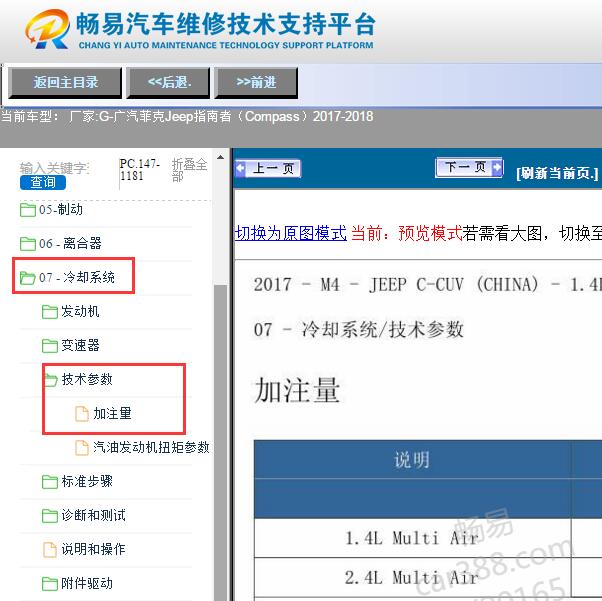
Task: Collapse the 07 - 冷却系统 folder icon
Action: 28,278
